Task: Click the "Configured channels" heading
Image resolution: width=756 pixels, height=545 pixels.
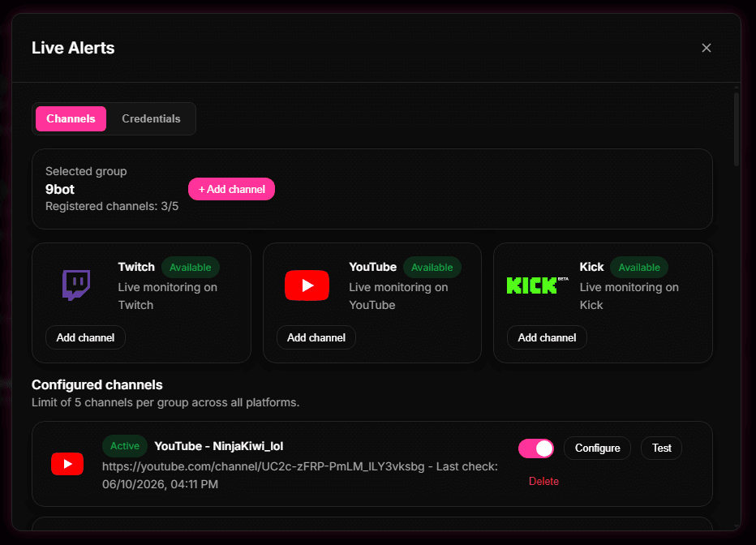Action: pos(97,384)
